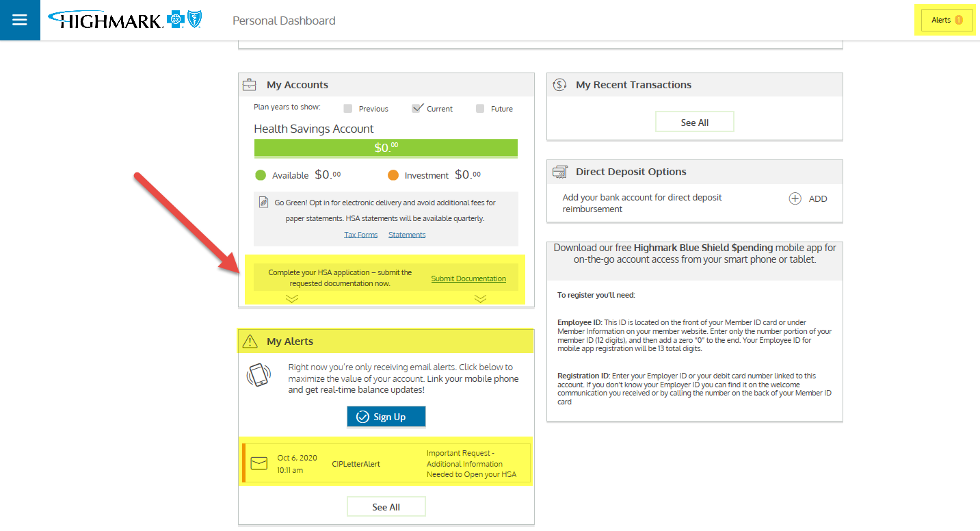Open the Statements link
The height and width of the screenshot is (531, 980).
407,235
